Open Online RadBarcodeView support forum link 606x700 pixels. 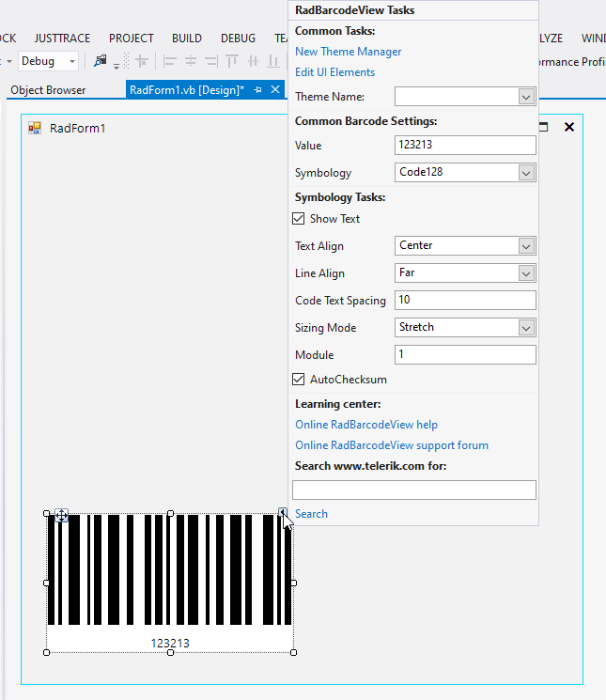[x=392, y=445]
